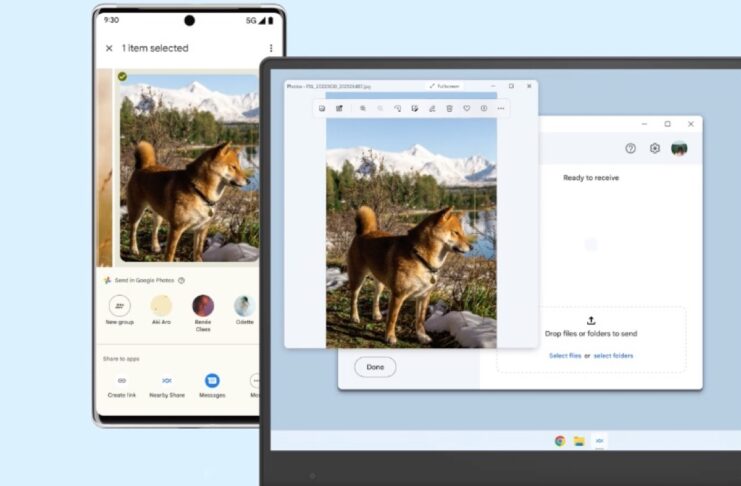Close the phone's item selection with X
Image resolution: width=741 pixels, height=486 pixels.
(x=109, y=48)
